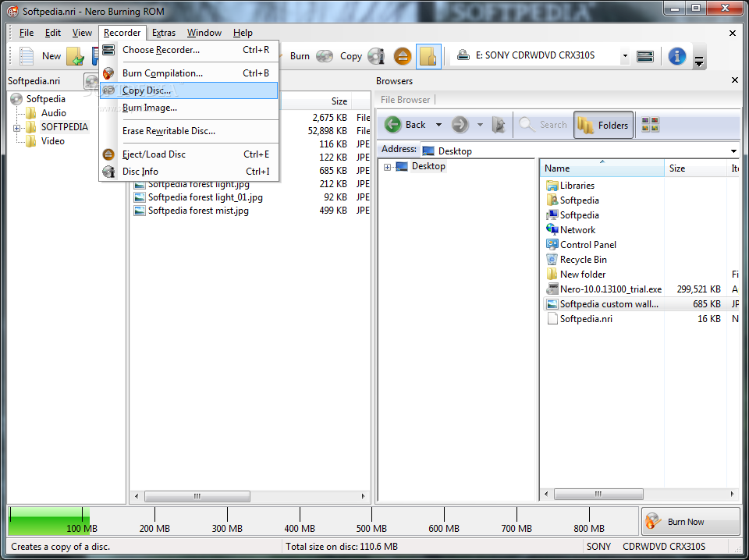Click the Search button in browser
Screen dimensions: 749x560
[x=543, y=125]
